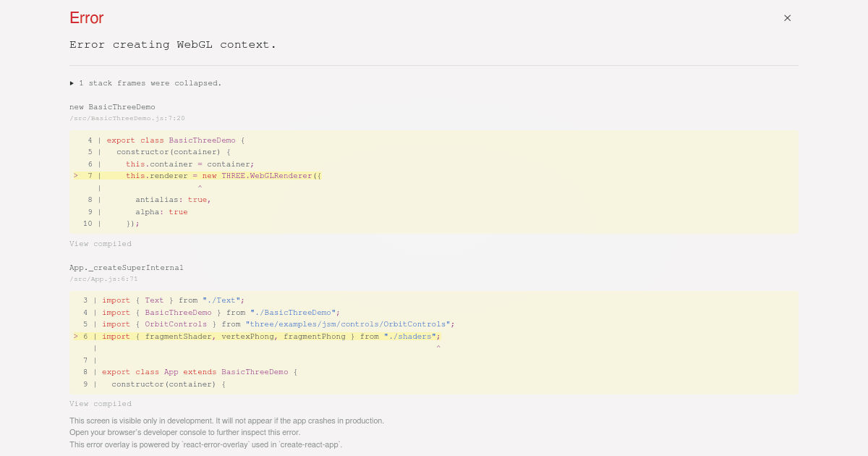
Task: Select the antialias: true code line
Action: pos(174,199)
